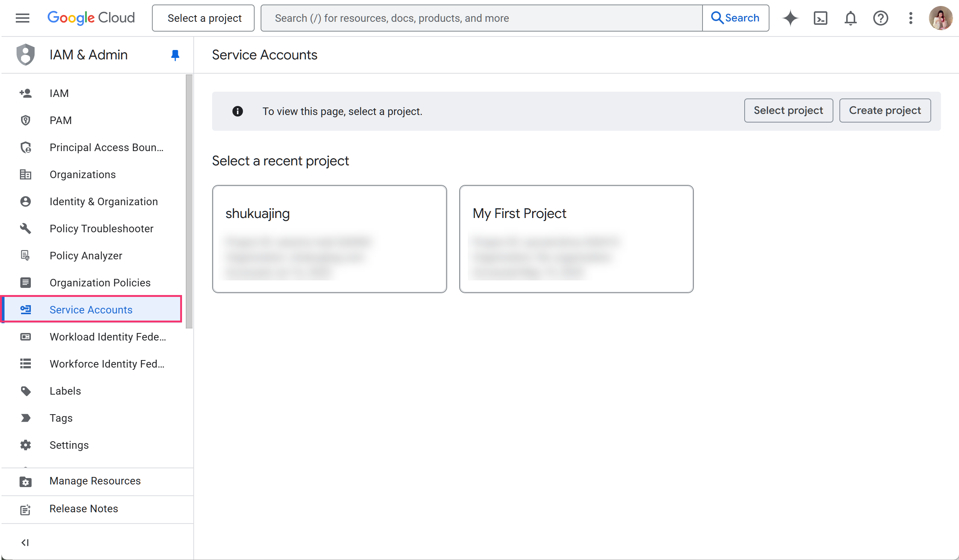Click Select project in the banner
959x560 pixels.
coord(789,110)
